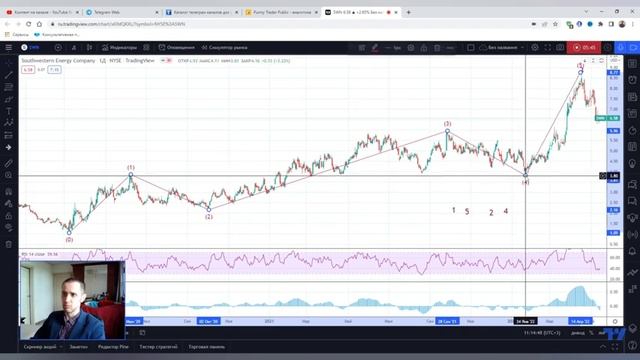Open time axis settings gear
Viewport: 640px width, 360px height.
coord(615,321)
